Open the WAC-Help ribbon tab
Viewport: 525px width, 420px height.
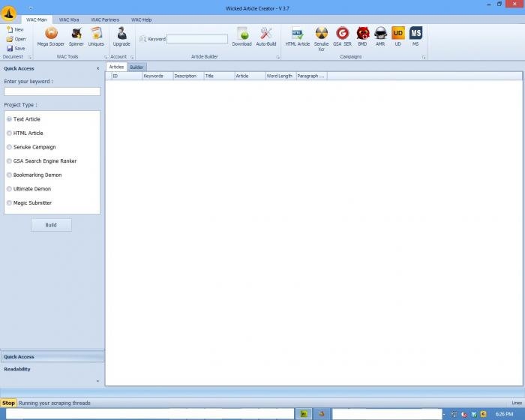point(141,19)
